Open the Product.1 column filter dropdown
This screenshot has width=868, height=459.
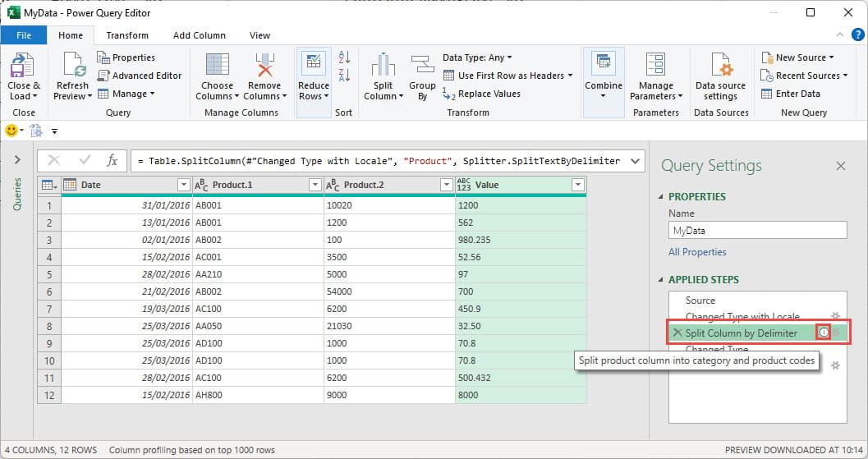pyautogui.click(x=315, y=186)
